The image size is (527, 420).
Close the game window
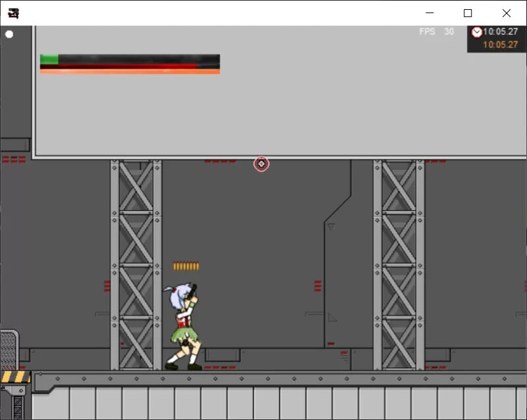click(x=507, y=13)
